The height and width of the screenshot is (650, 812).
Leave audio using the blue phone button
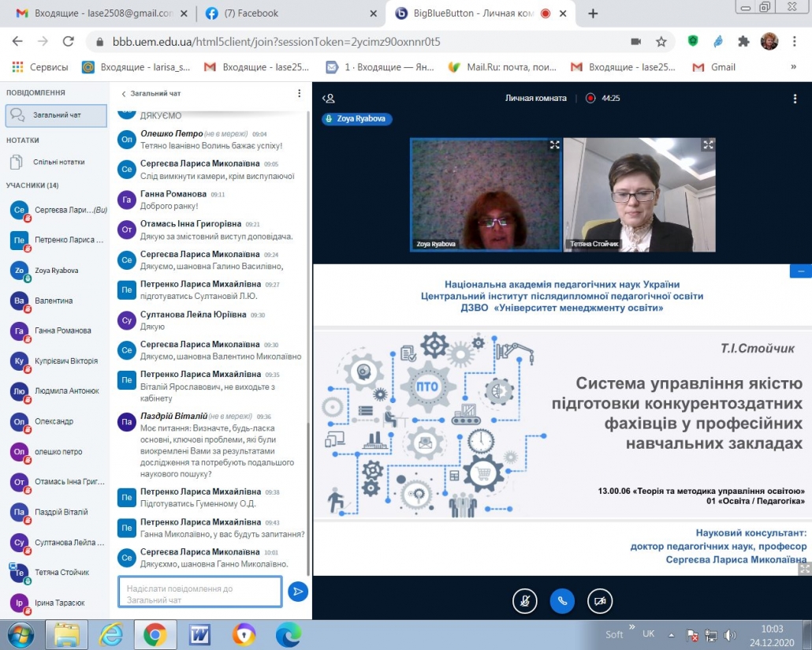[x=562, y=601]
